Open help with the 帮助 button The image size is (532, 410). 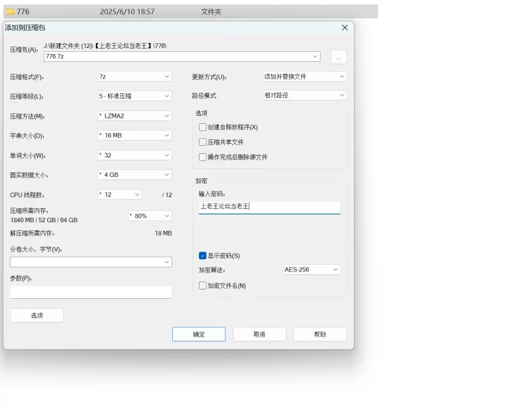pyautogui.click(x=320, y=334)
